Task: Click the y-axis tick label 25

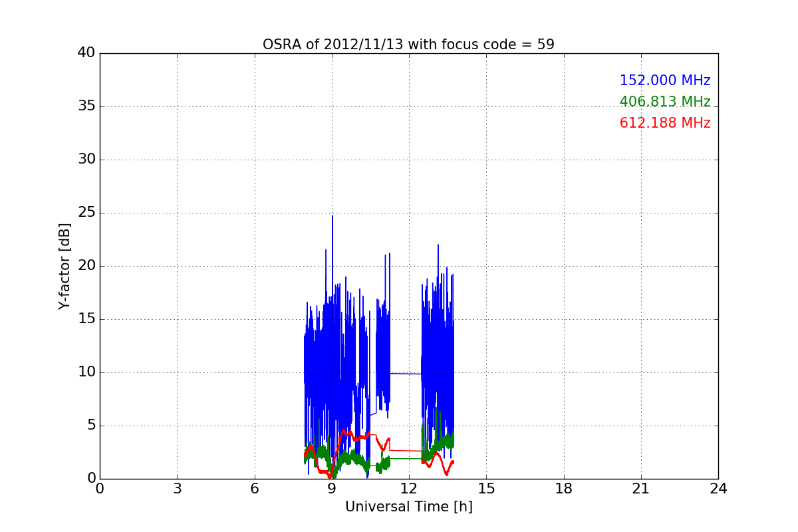Action: pos(86,213)
